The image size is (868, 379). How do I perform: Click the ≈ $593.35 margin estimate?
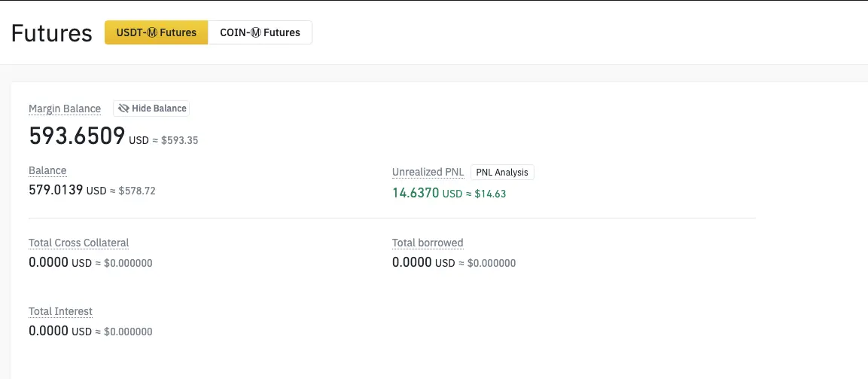pos(175,141)
